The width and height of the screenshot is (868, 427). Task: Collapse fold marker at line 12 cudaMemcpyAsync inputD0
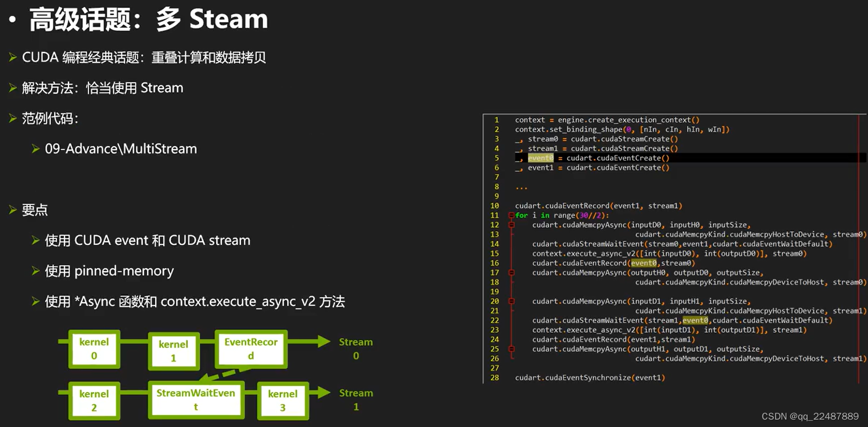(x=512, y=225)
